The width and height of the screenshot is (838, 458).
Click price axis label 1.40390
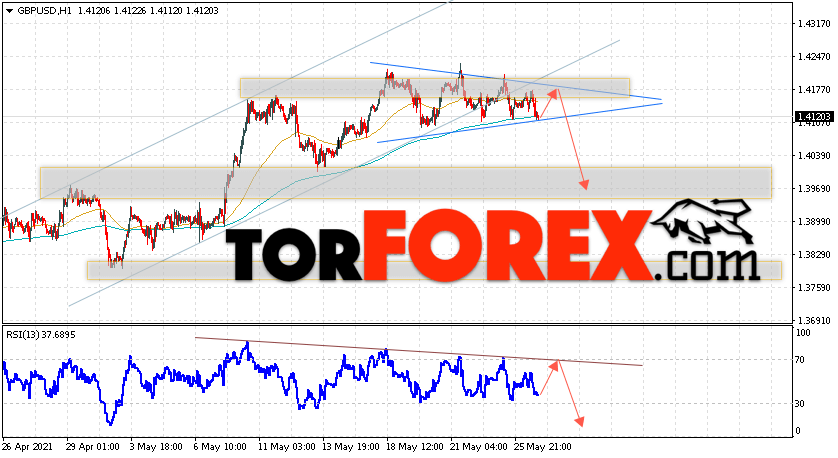pos(814,156)
